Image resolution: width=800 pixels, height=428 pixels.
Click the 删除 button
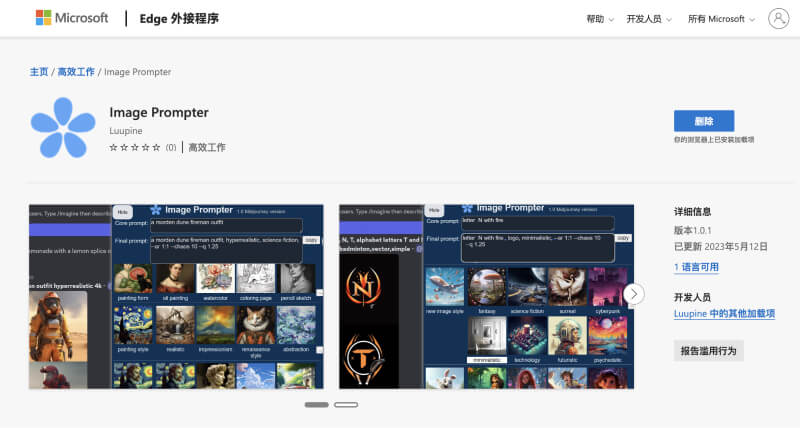pos(703,121)
